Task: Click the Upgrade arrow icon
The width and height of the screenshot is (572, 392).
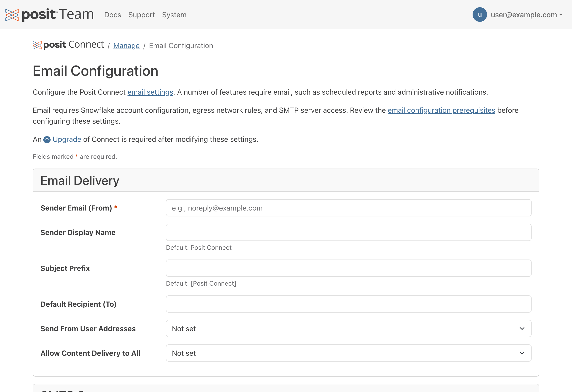Action: 47,140
